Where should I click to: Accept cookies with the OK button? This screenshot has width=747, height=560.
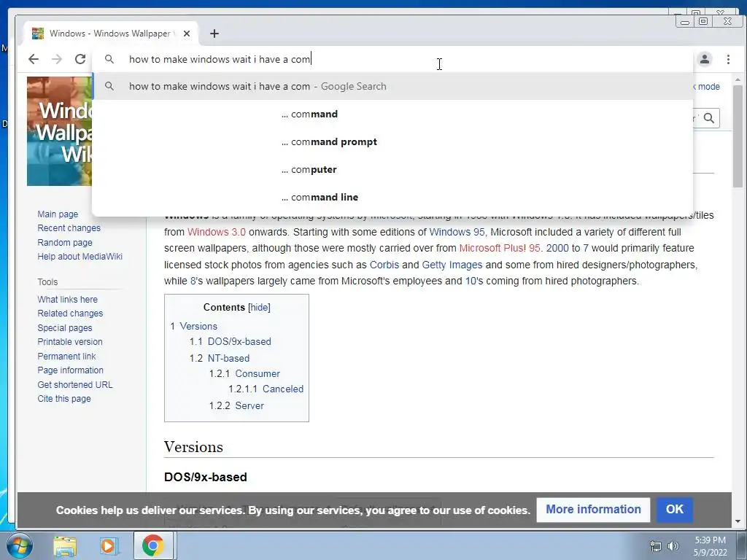pos(675,510)
